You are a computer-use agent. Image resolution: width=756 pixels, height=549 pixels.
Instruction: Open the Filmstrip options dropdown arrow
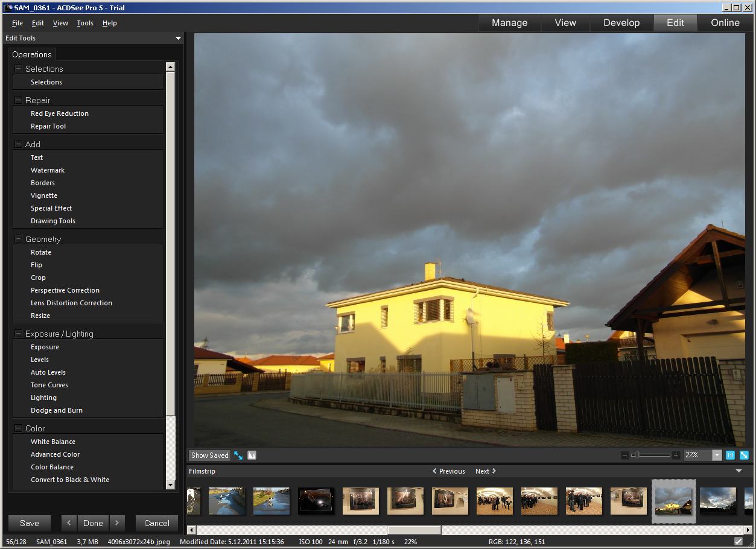pyautogui.click(x=739, y=471)
